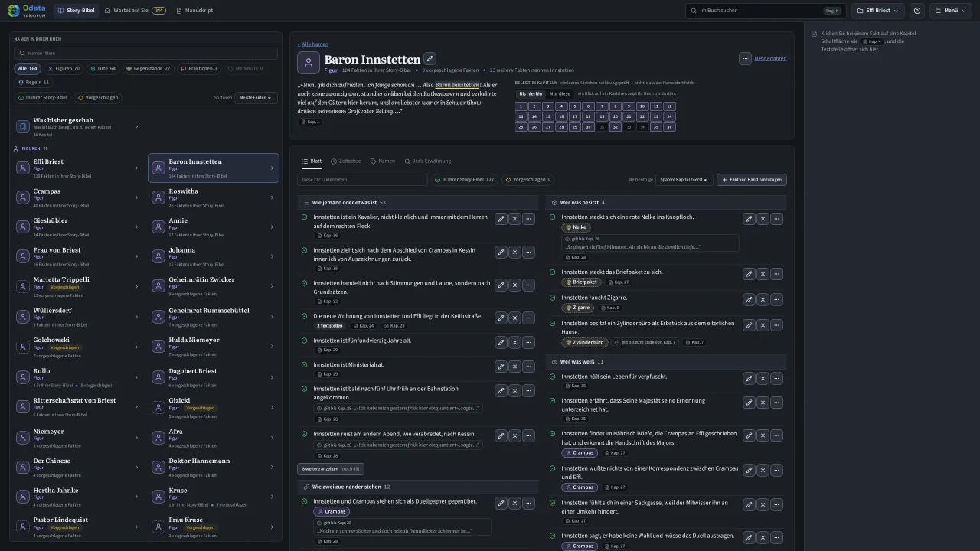Edit fact 'Innstetten steckt das Briefpaket zu sich'
980x551 pixels.
coord(749,275)
